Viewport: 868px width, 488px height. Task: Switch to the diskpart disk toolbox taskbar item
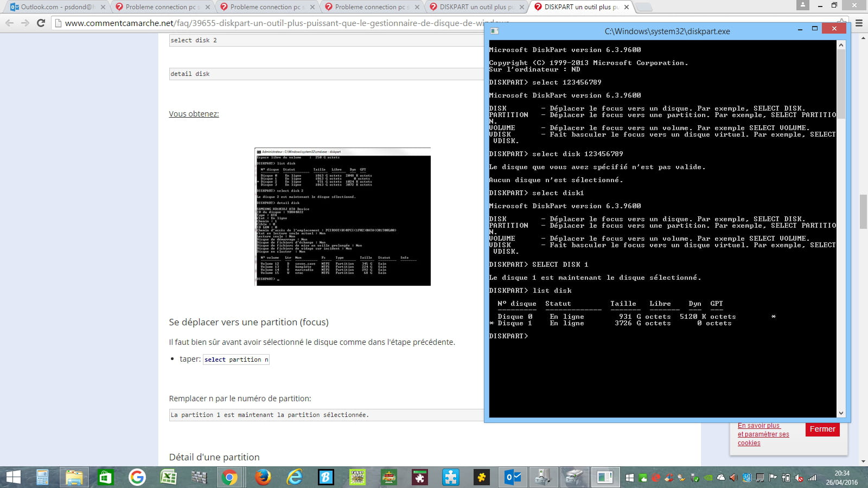[574, 477]
